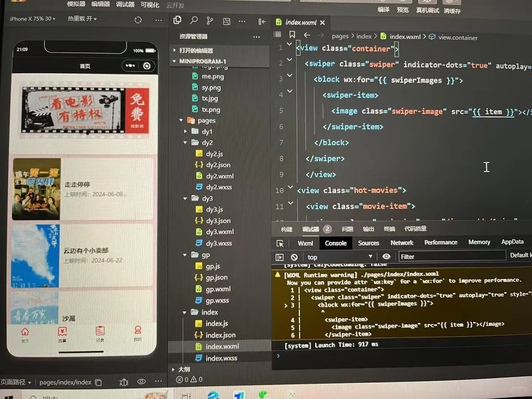This screenshot has height=399, width=532.
Task: Toggle the simulator panel button
Action: [76, 4]
